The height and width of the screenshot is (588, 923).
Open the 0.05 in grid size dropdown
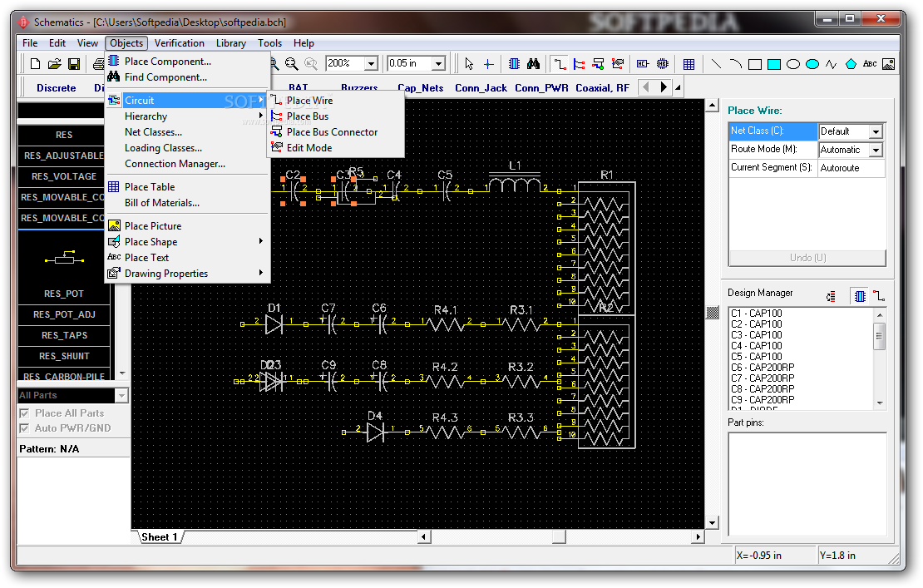point(438,63)
